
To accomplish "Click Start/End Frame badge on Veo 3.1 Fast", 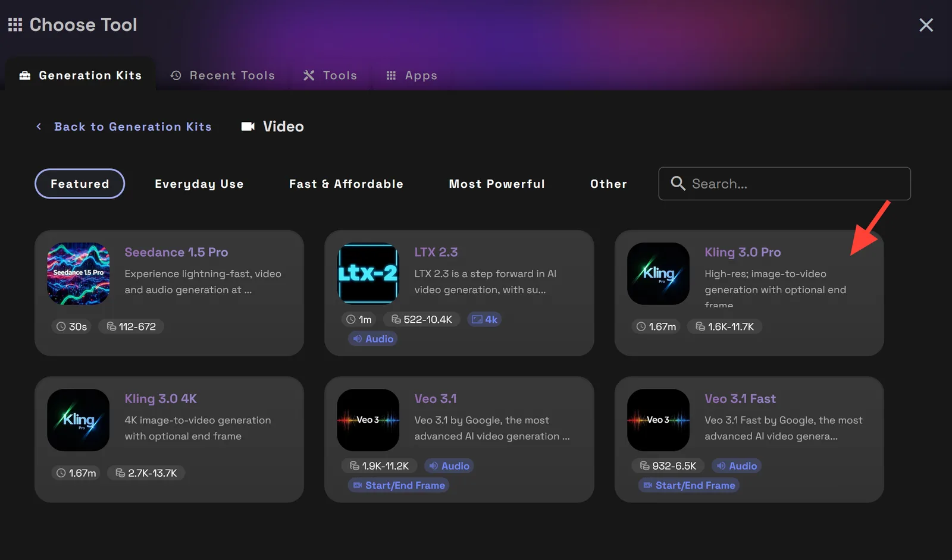I will pyautogui.click(x=689, y=486).
